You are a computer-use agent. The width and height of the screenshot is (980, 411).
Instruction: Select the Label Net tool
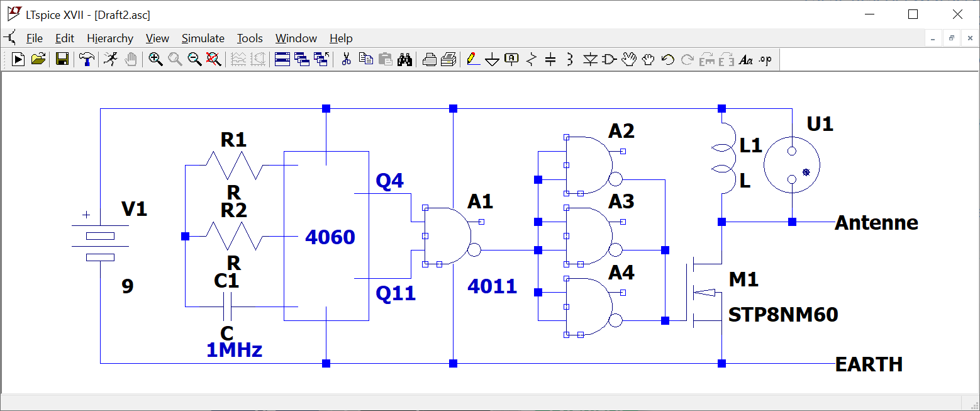point(512,59)
